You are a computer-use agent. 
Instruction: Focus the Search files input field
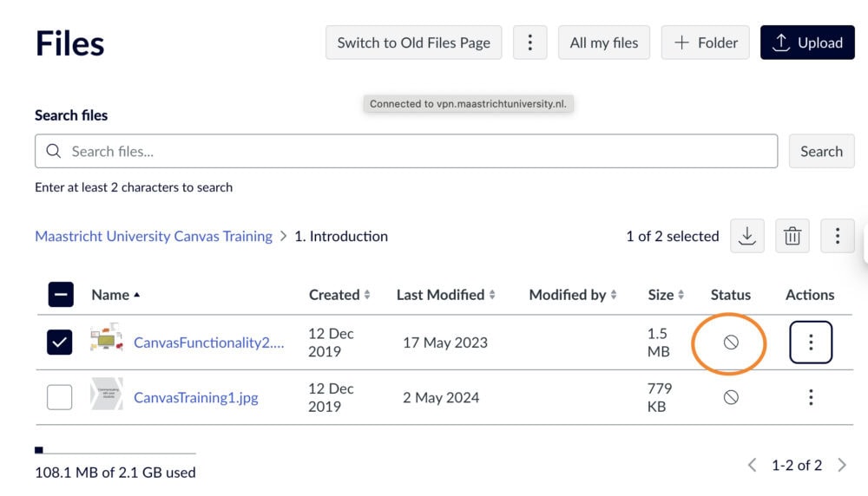(x=406, y=151)
